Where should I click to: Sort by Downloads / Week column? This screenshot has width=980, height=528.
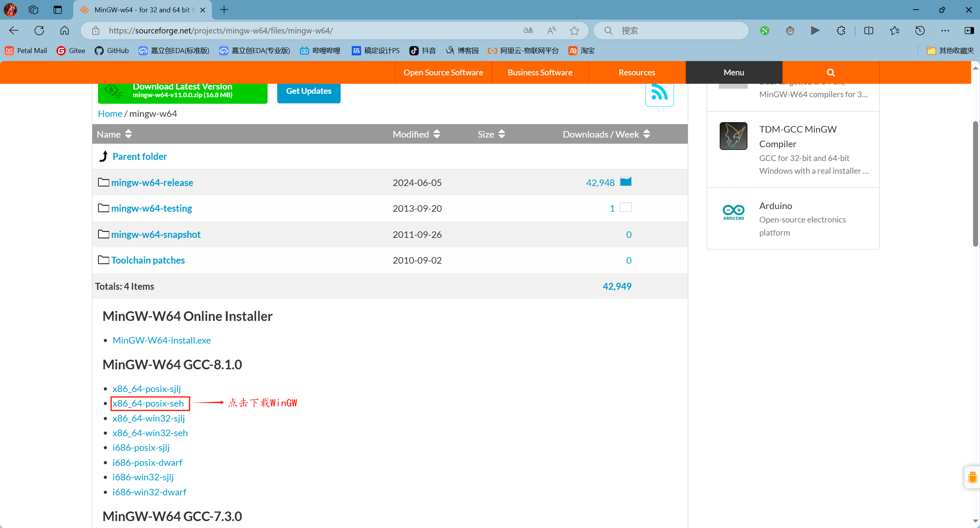point(606,134)
